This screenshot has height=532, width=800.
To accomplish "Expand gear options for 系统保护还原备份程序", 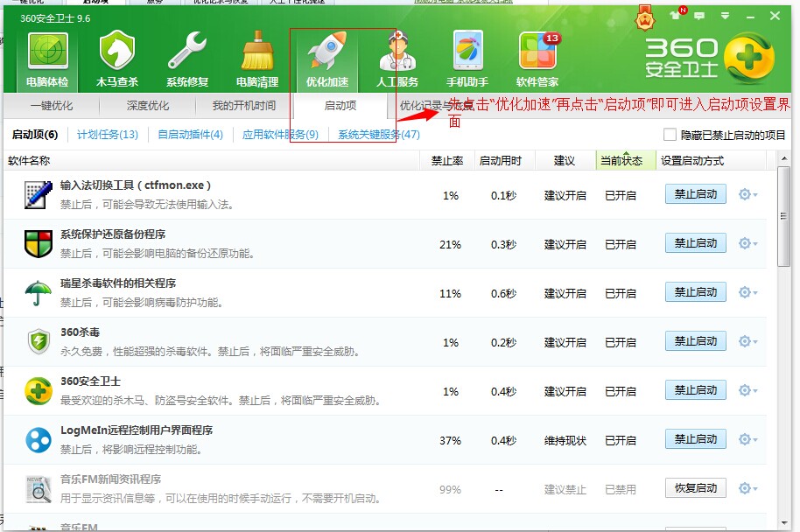I will pos(747,243).
